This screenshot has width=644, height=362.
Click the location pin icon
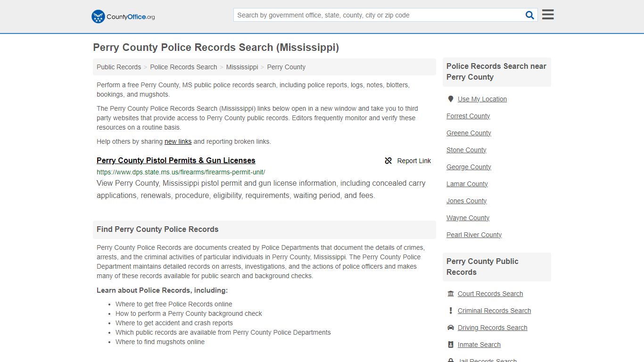click(x=451, y=99)
